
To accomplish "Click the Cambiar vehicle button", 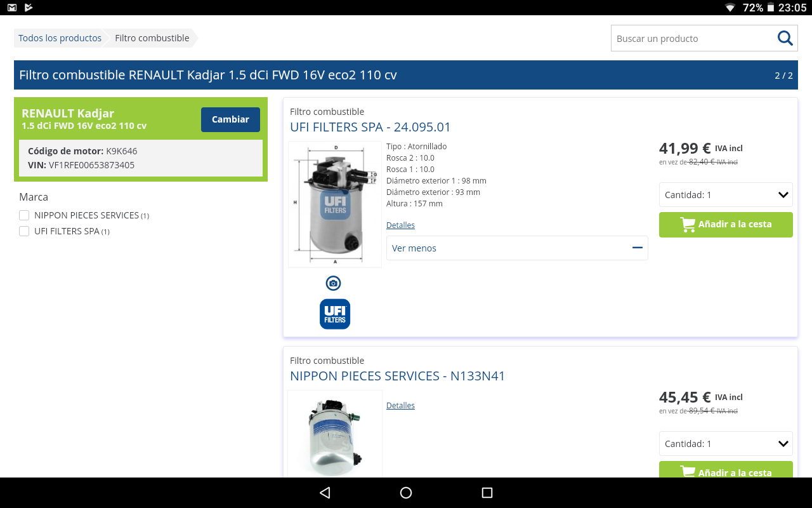I will pyautogui.click(x=230, y=119).
